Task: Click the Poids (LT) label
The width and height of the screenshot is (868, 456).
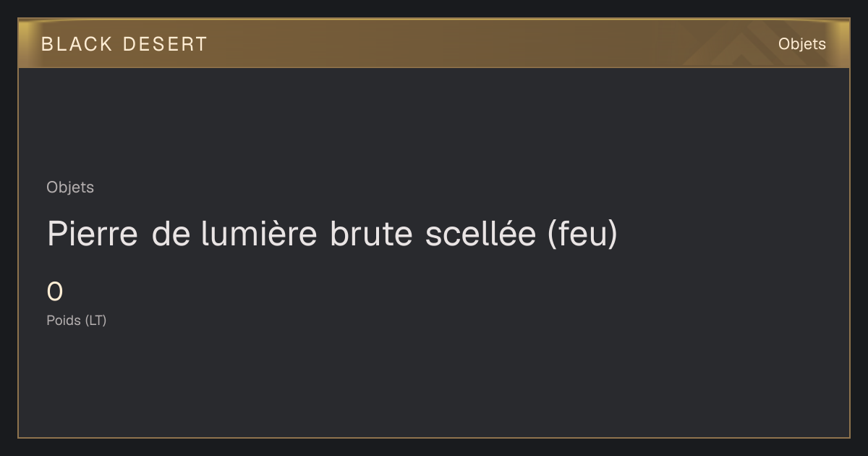Action: (77, 321)
